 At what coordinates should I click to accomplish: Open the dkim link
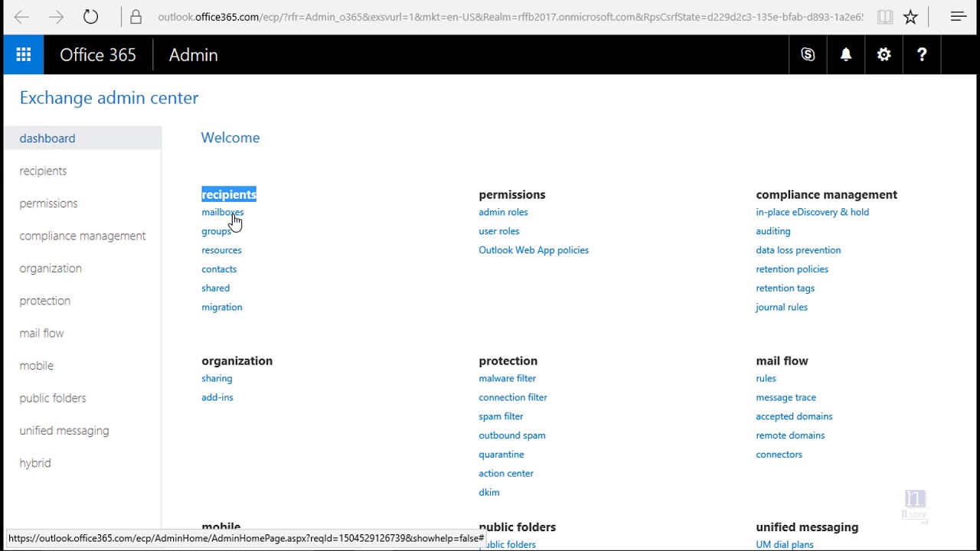(x=489, y=492)
